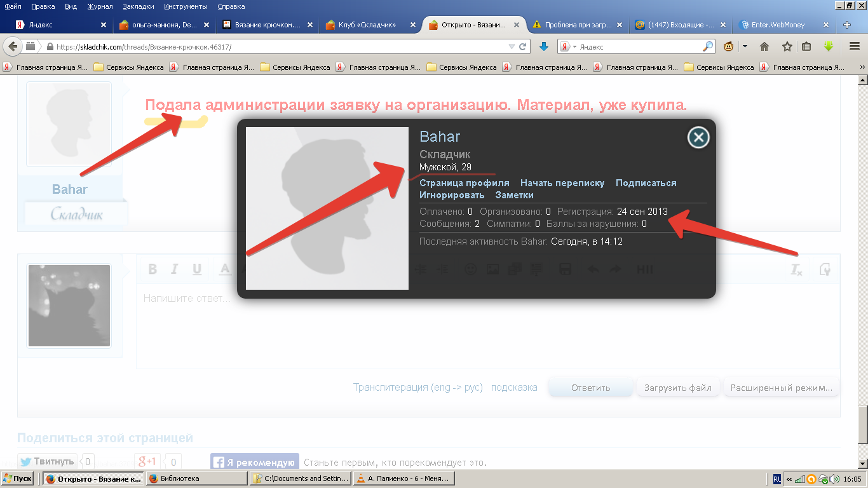Enable the text color formatting option
Screen dimensions: 868x488
224,269
